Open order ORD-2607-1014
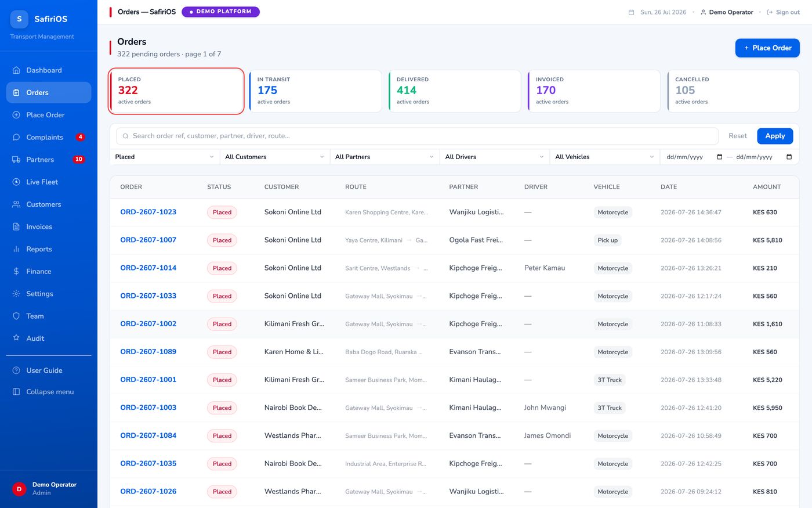The height and width of the screenshot is (508, 812). (x=148, y=268)
